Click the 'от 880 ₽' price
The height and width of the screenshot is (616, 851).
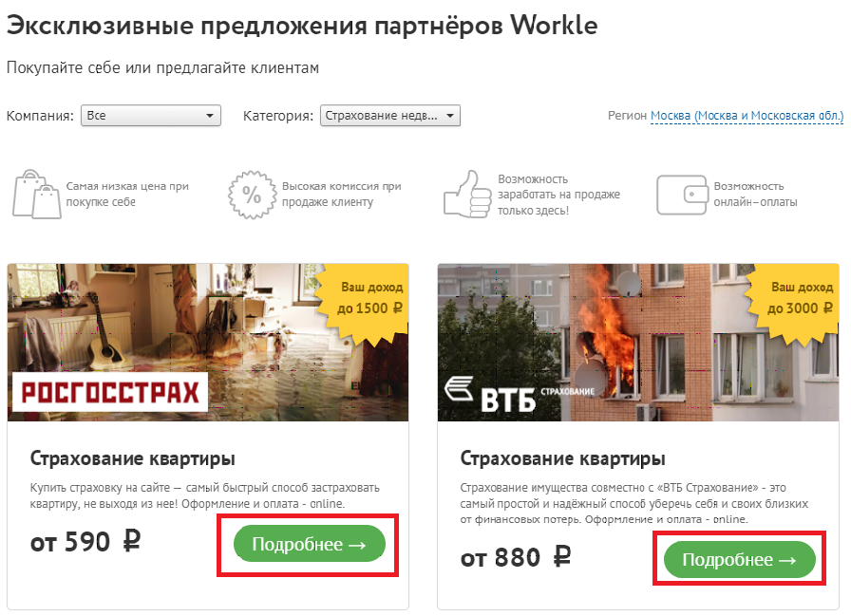[516, 557]
